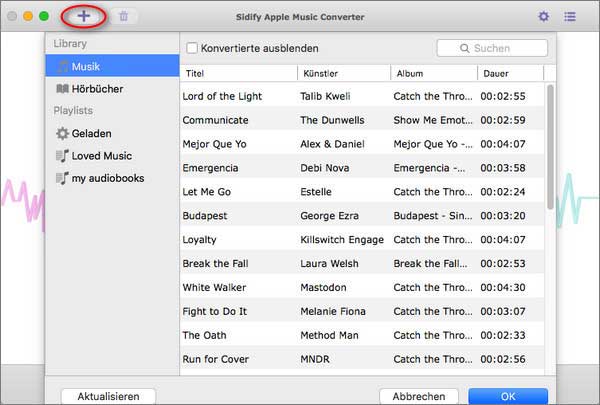Open the list menu icon at top right
600x405 pixels.
(570, 16)
